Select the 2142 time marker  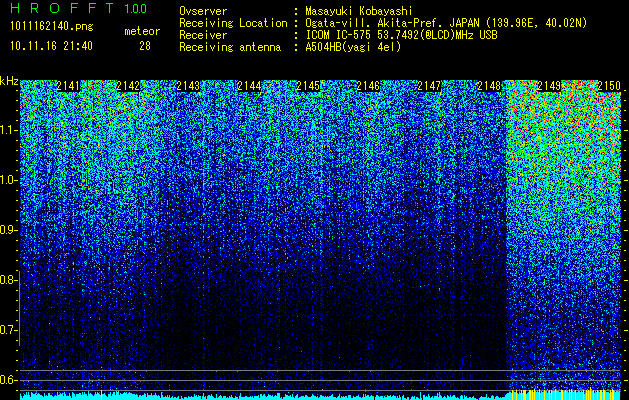128,86
